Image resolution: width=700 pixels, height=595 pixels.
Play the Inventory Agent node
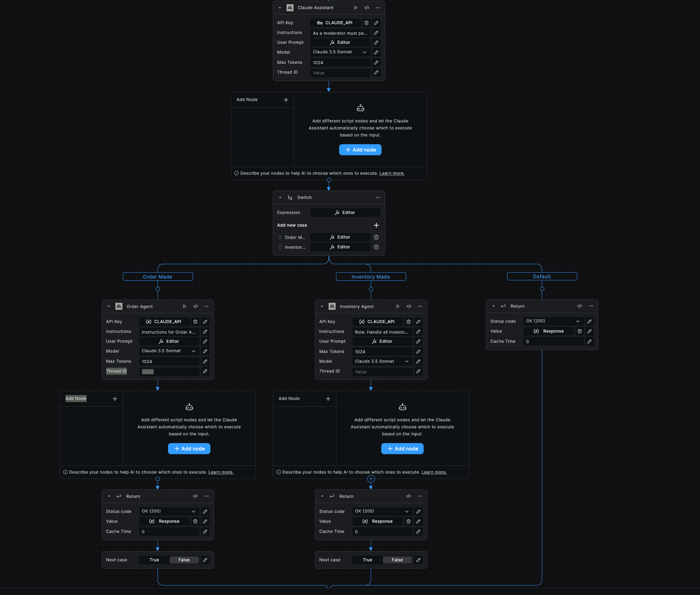398,306
